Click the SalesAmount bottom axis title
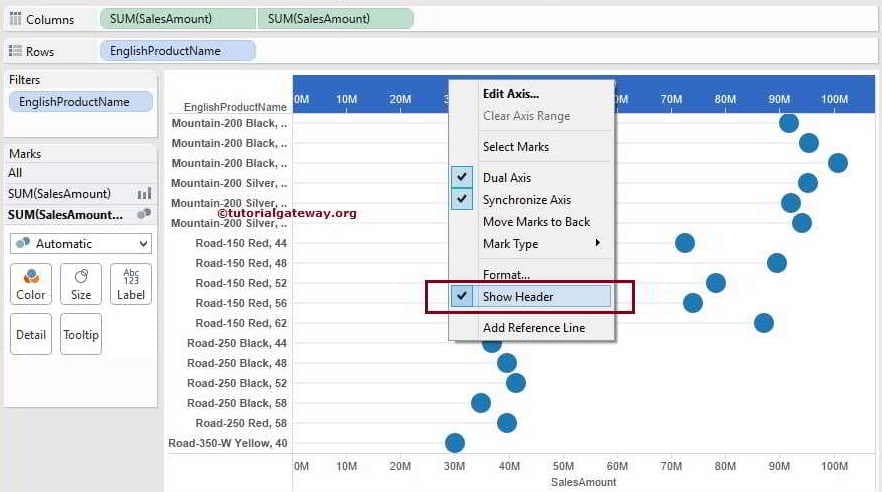The width and height of the screenshot is (882, 492). coord(583,482)
